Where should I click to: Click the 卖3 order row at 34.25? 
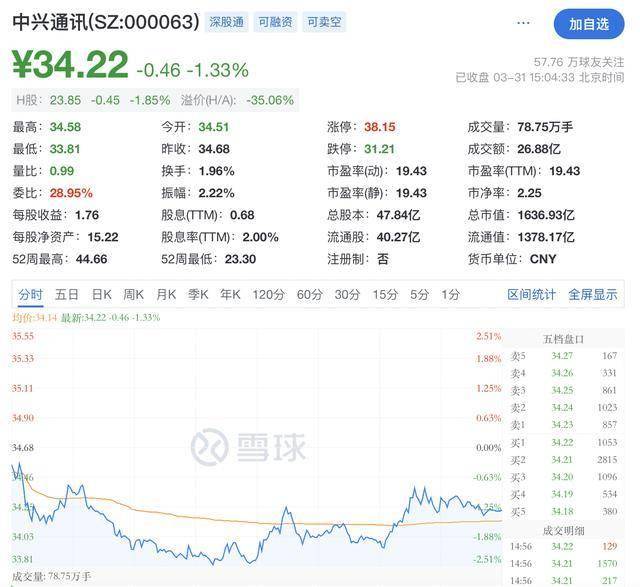point(563,390)
